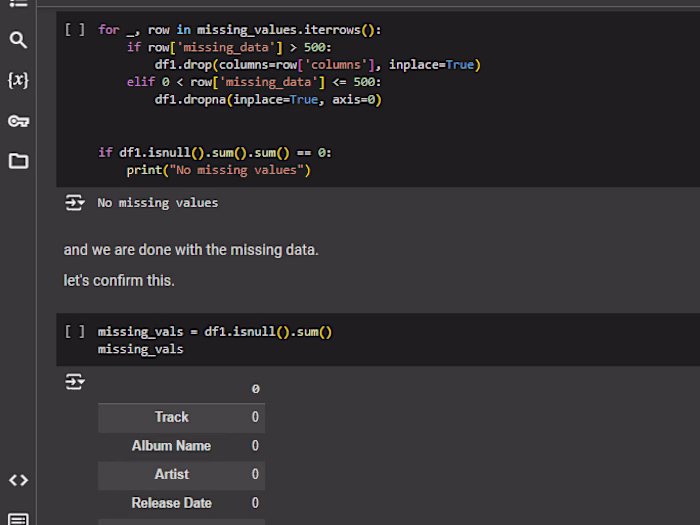Click the Track row label
Viewport: 700px width, 525px height.
pyautogui.click(x=171, y=417)
